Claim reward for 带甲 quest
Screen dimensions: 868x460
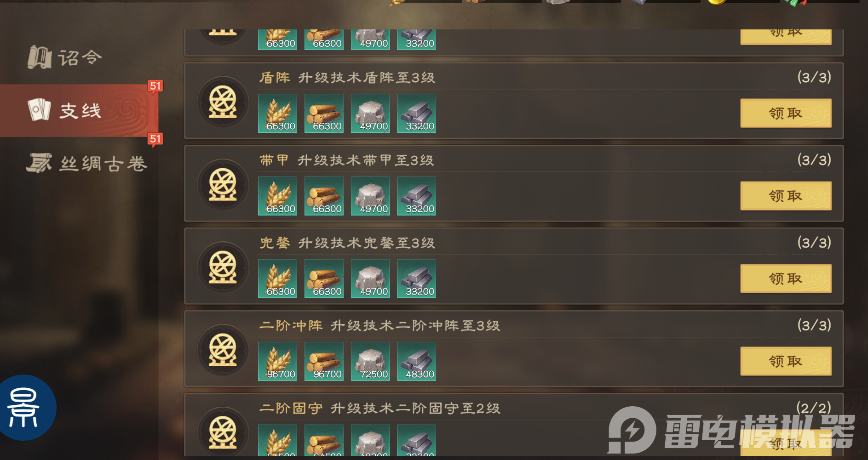coord(786,196)
